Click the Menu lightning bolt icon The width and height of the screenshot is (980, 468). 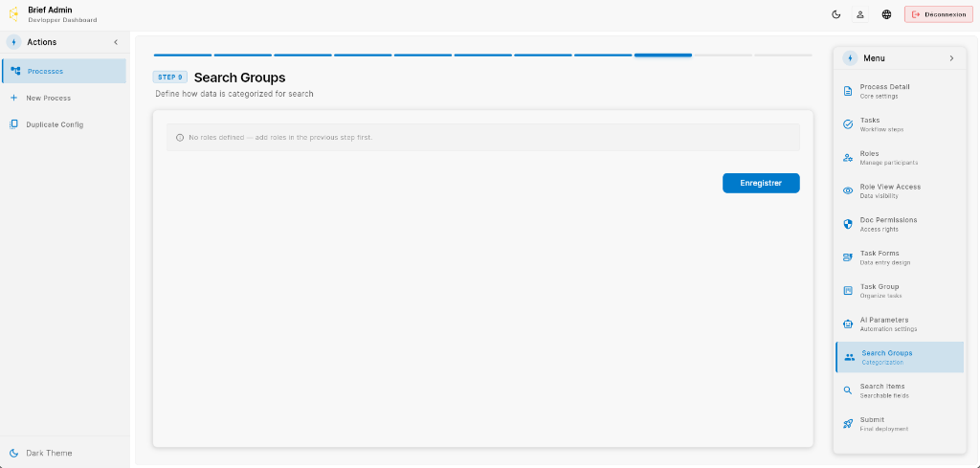850,58
